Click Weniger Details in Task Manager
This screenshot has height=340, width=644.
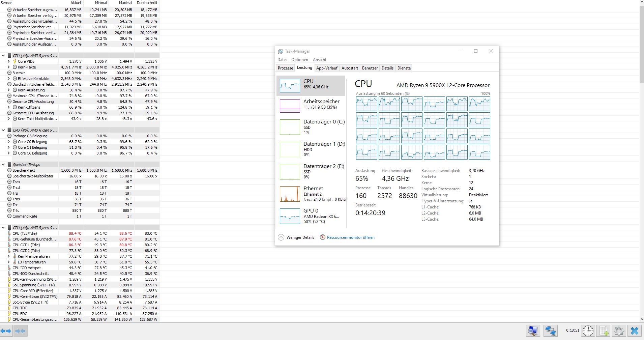click(296, 237)
